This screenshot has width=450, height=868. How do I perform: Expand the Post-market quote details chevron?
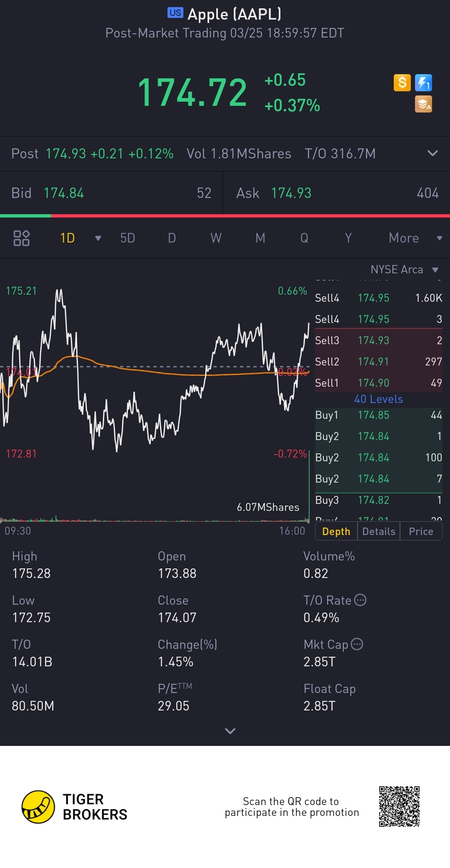432,153
